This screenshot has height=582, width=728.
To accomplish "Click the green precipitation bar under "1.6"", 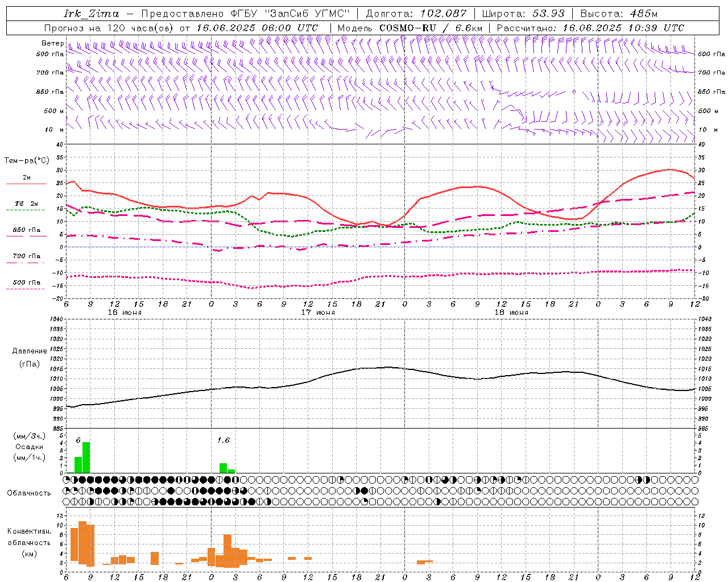I will 223,468.
